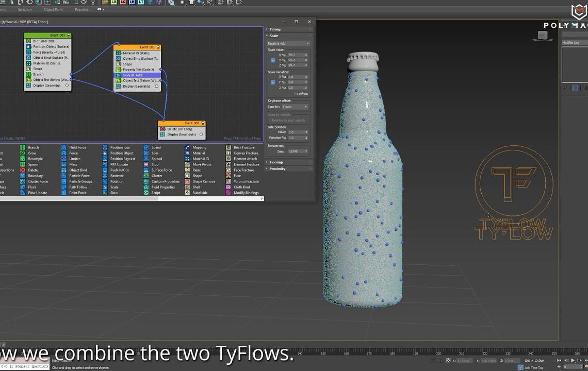Select the red Delete operator in depot

click(29, 170)
